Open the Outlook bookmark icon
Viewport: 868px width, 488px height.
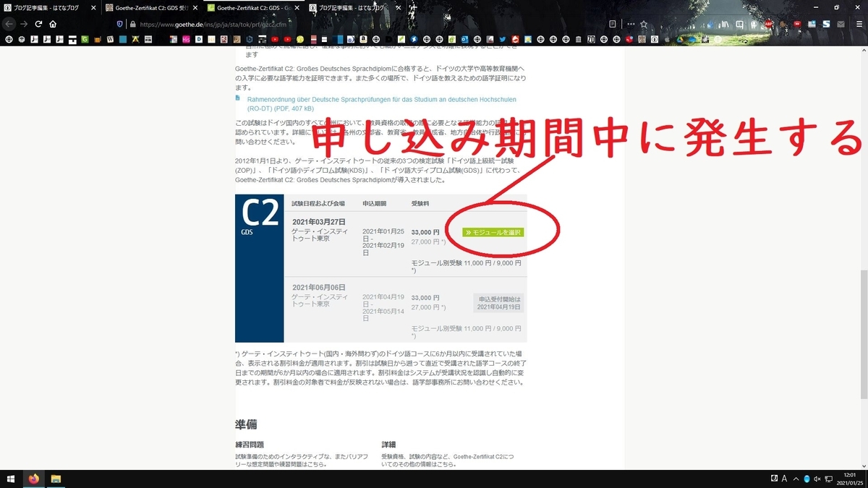tap(464, 39)
